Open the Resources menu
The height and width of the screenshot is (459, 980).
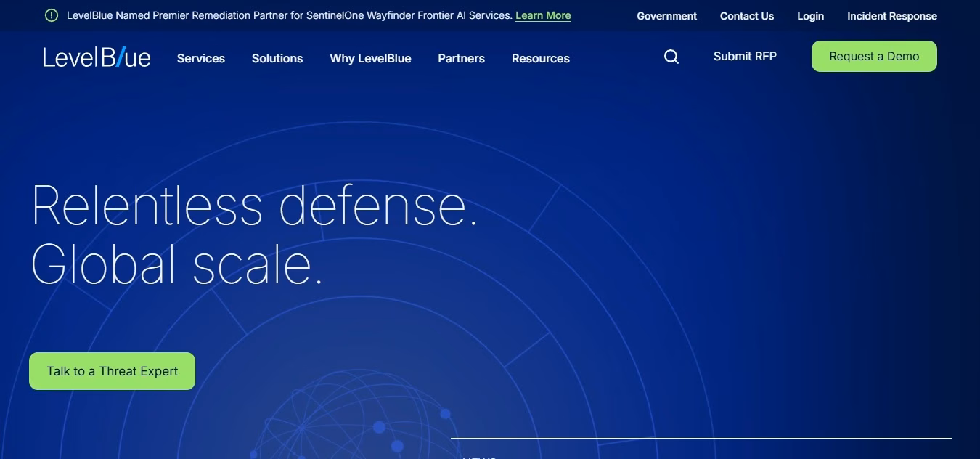coord(541,58)
